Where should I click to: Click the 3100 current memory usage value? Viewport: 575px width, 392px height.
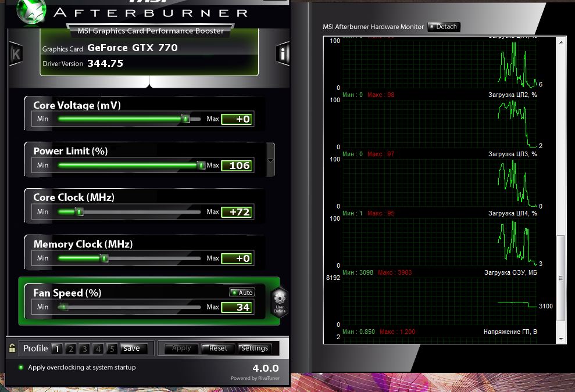[546, 306]
